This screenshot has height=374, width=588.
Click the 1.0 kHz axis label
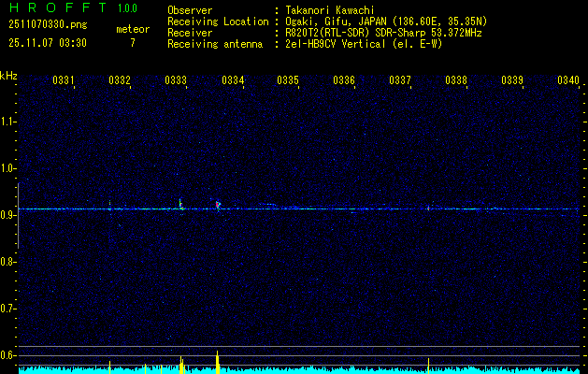click(7, 168)
